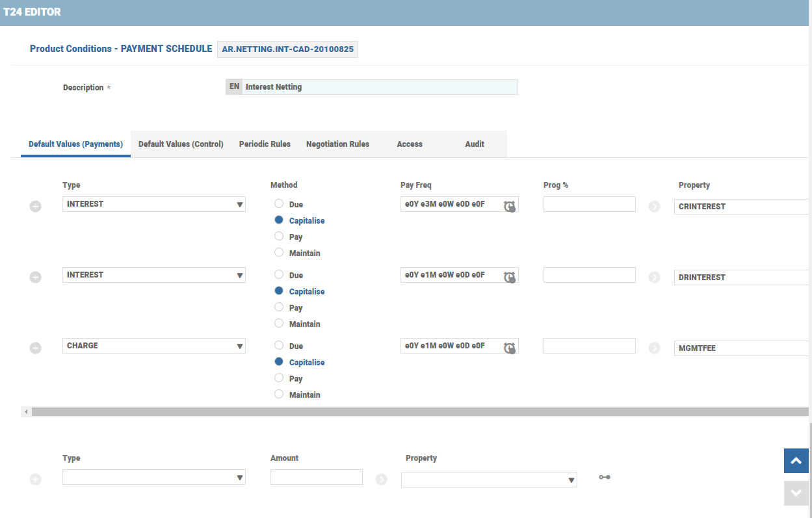The height and width of the screenshot is (518, 812).
Task: Open frequency picker for DRINTEREST pay freq
Action: coord(510,277)
